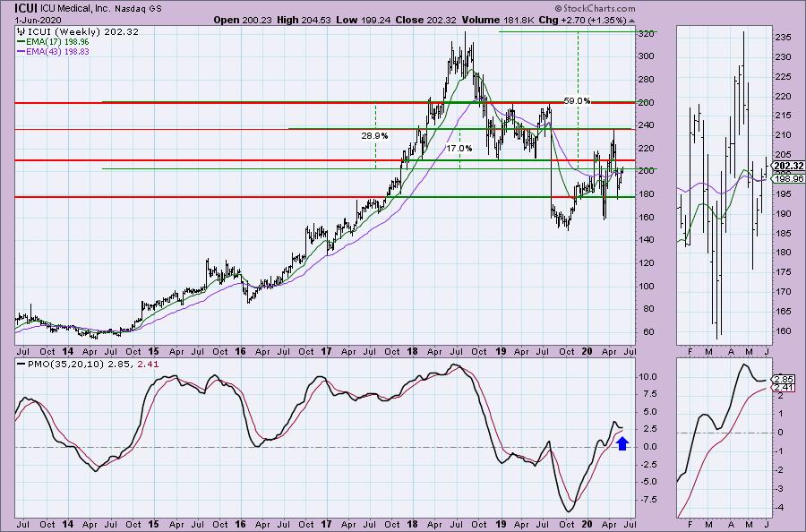The width and height of the screenshot is (806, 532).
Task: Click the 1-Jun-2020 chart date
Action: (39, 21)
